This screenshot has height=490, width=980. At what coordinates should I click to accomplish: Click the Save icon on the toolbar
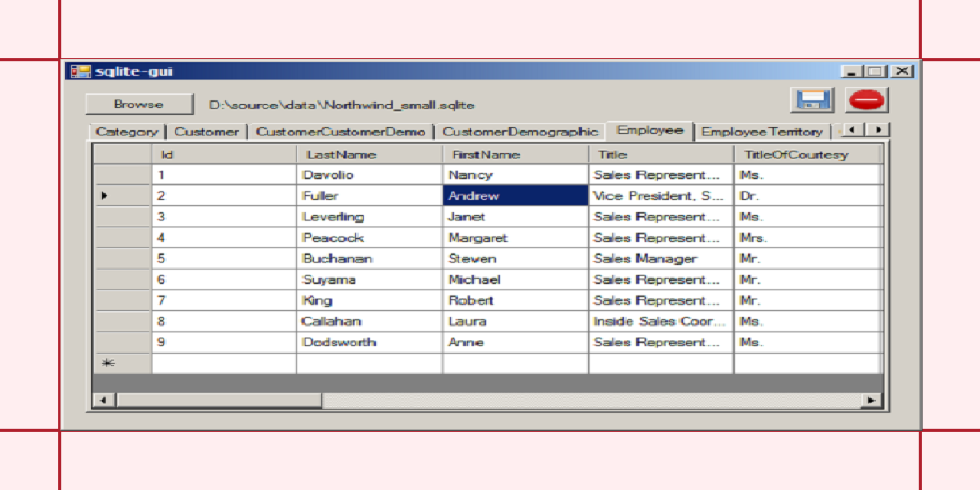tap(814, 100)
